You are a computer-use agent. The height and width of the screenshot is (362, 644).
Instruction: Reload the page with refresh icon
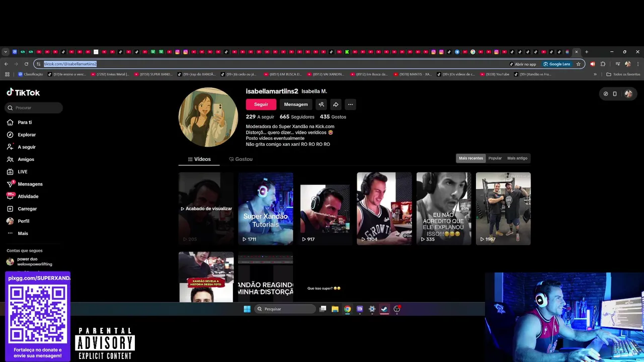pos(26,64)
